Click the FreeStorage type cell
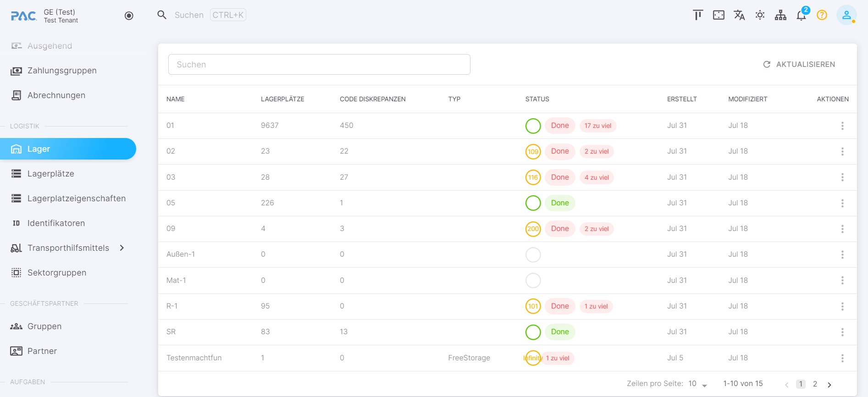This screenshot has width=868, height=397. [469, 358]
